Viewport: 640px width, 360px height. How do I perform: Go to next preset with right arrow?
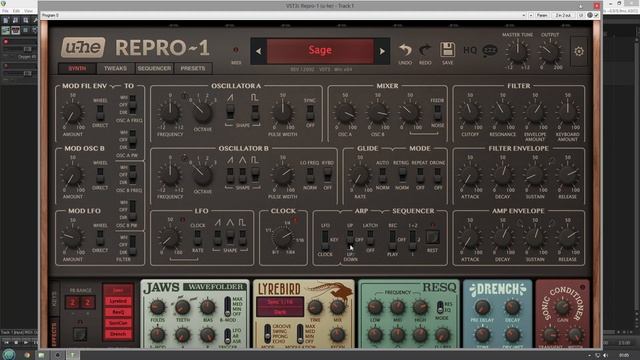coord(382,51)
